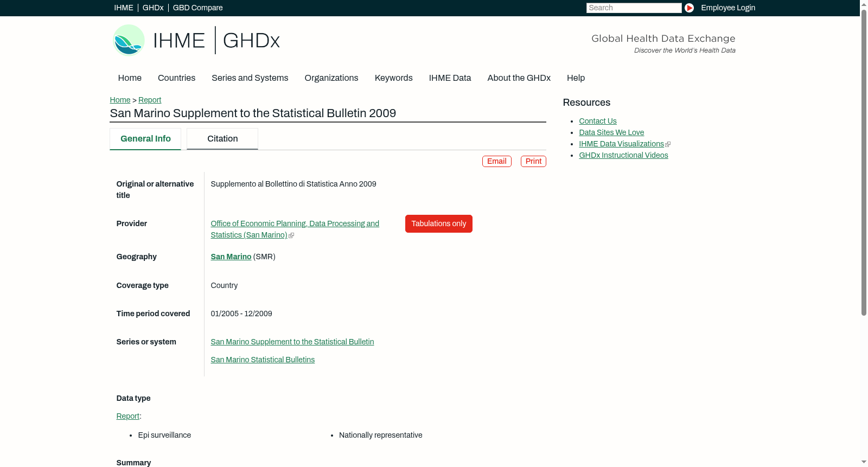The image size is (868, 467).
Task: Open Contact Us resource link
Action: click(x=598, y=121)
